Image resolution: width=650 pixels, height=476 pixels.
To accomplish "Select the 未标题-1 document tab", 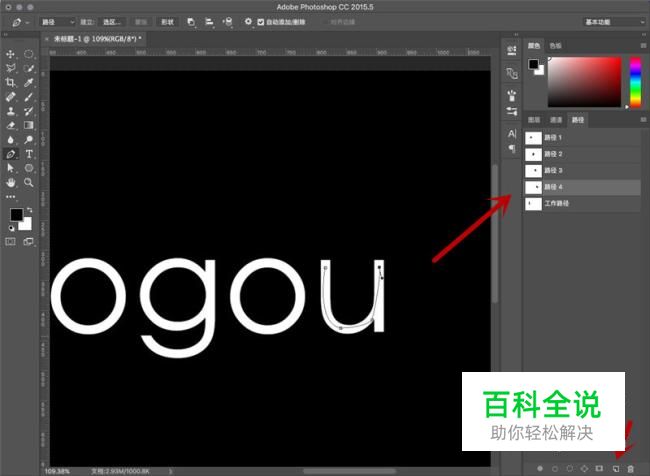I will pyautogui.click(x=98, y=39).
